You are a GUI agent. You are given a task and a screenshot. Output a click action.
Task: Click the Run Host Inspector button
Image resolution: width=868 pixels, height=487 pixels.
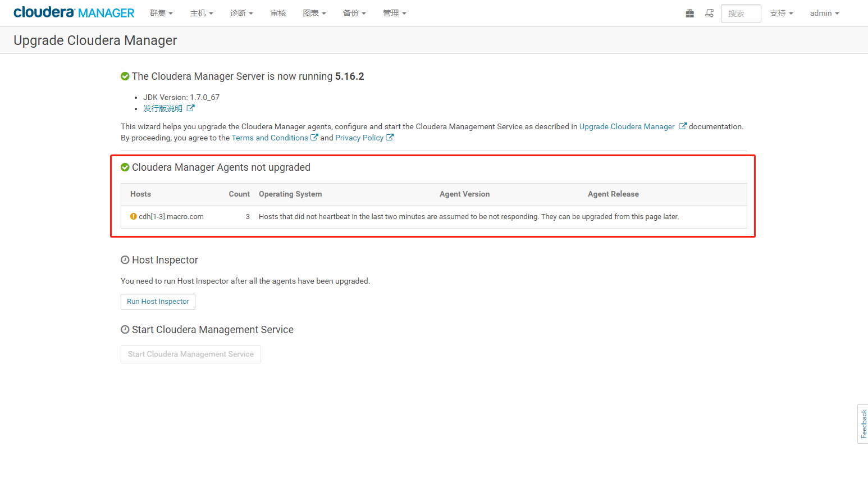point(158,302)
